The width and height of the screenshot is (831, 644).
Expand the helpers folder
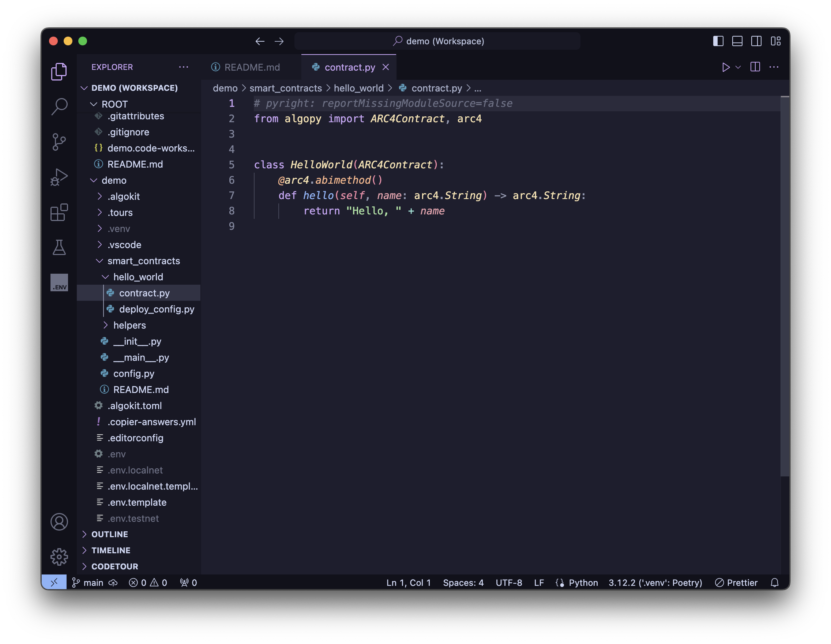tap(129, 325)
